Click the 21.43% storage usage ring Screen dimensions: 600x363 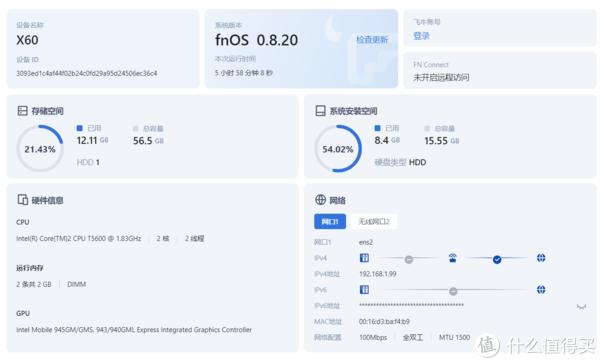(x=40, y=149)
